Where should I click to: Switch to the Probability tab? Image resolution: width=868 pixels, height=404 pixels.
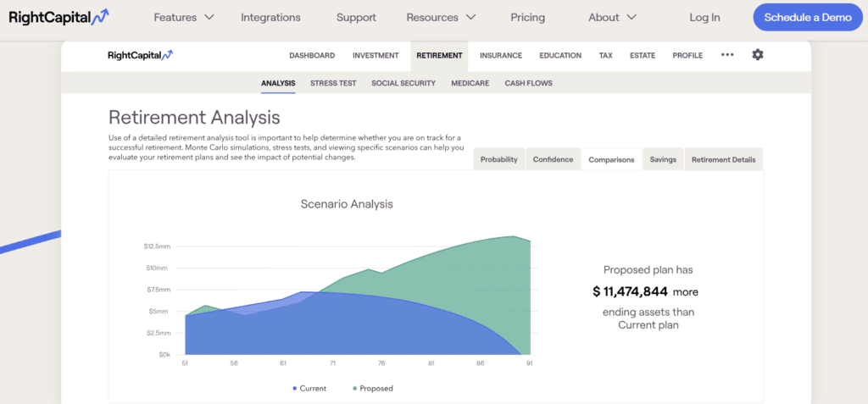[x=498, y=159]
